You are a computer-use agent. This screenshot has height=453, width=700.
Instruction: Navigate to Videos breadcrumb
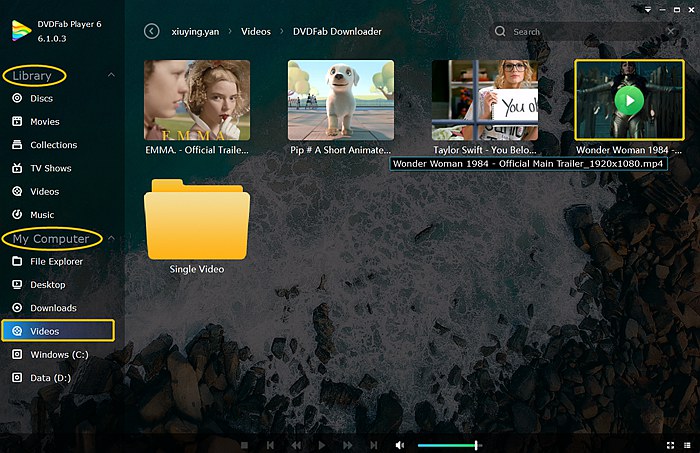tap(256, 32)
